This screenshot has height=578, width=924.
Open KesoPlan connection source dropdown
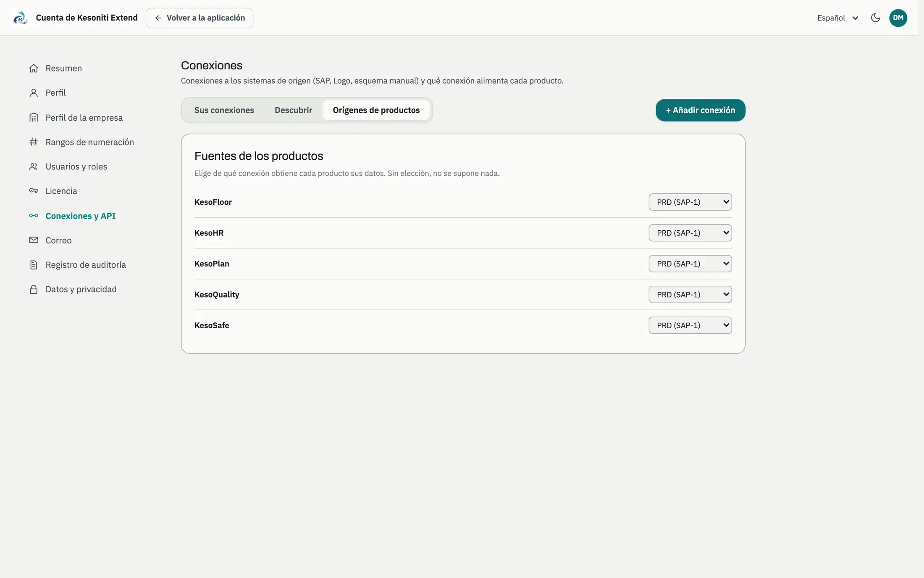pos(690,264)
